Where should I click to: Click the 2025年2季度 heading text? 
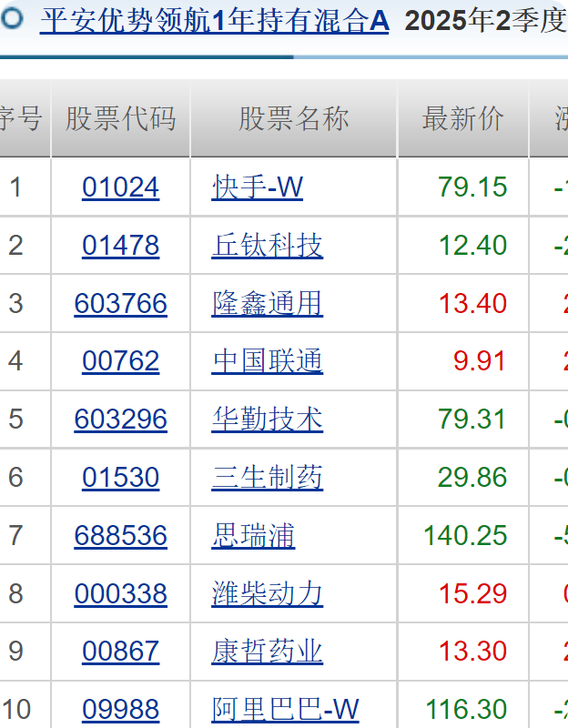coord(486,21)
